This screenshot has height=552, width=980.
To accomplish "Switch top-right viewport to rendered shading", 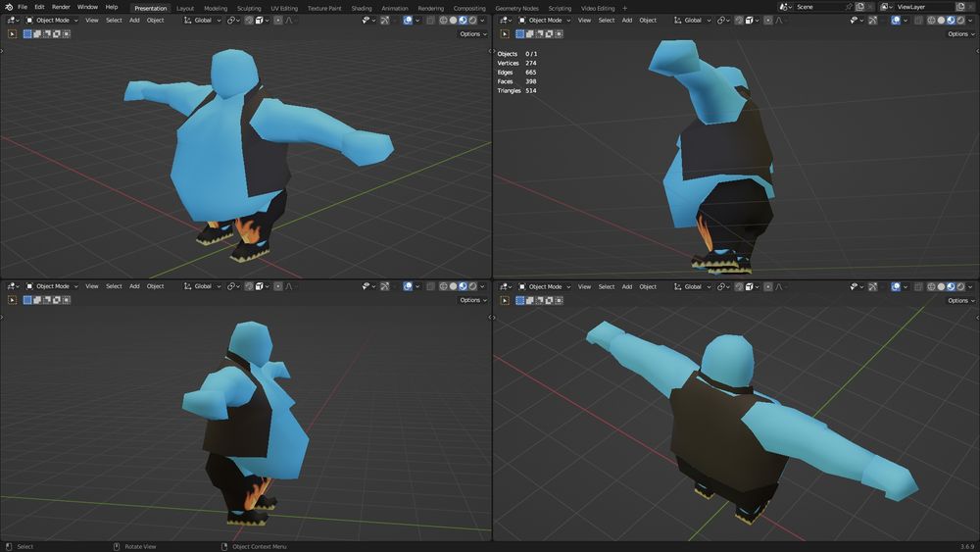I will pos(960,21).
